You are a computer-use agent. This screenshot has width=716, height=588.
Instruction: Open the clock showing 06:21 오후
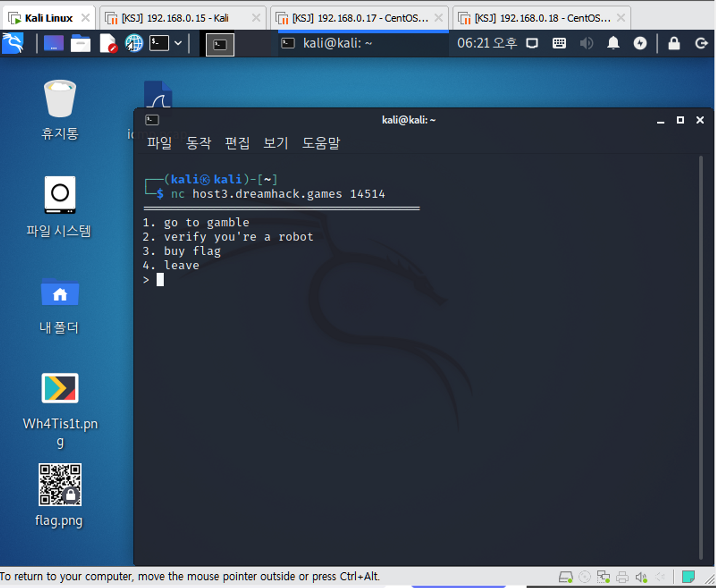coord(487,43)
